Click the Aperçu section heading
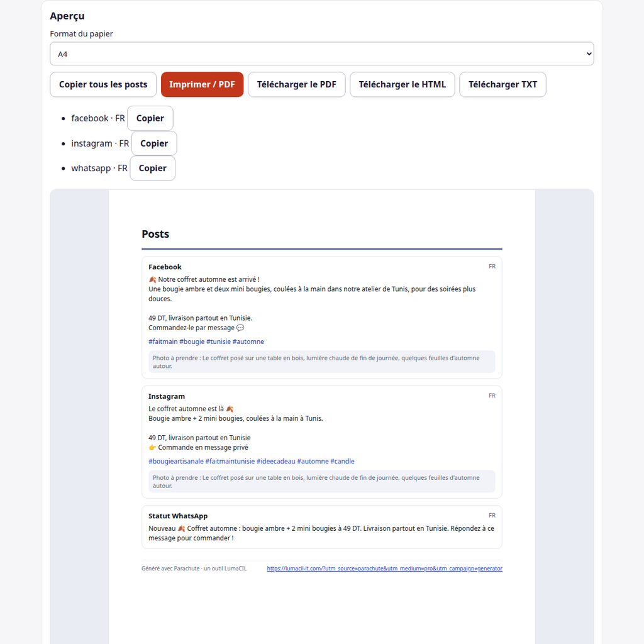Image resolution: width=644 pixels, height=644 pixels. [x=67, y=16]
